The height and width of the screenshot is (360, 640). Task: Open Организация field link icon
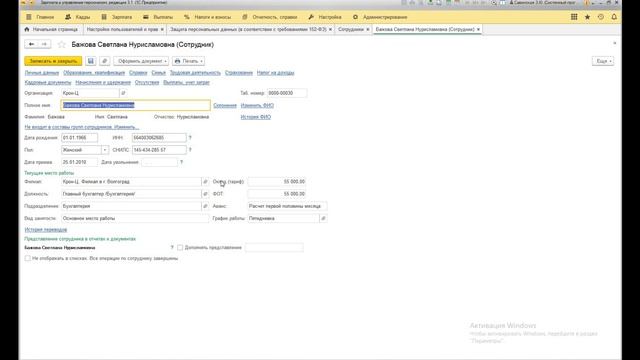tap(123, 93)
